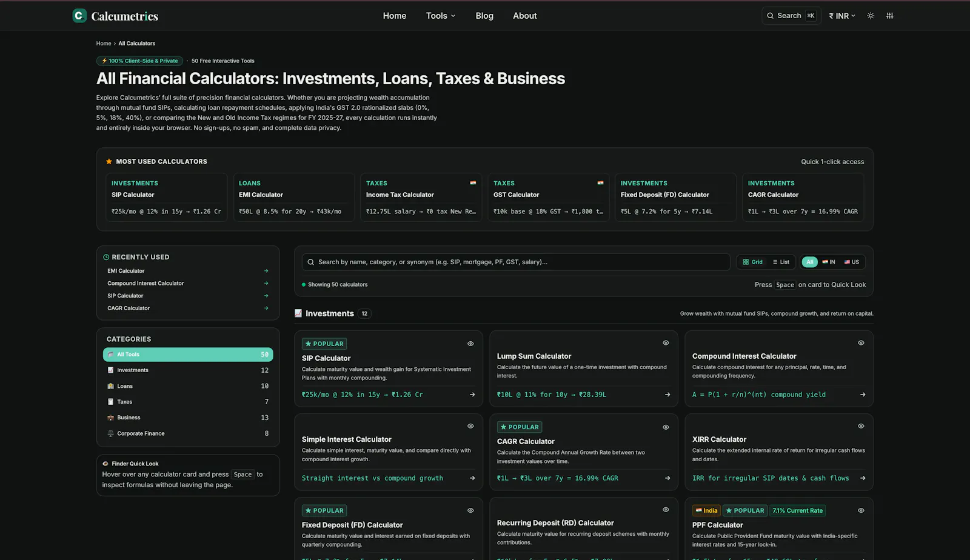The image size is (970, 560).
Task: Click the Calcumetrics logo icon
Action: coord(79,16)
